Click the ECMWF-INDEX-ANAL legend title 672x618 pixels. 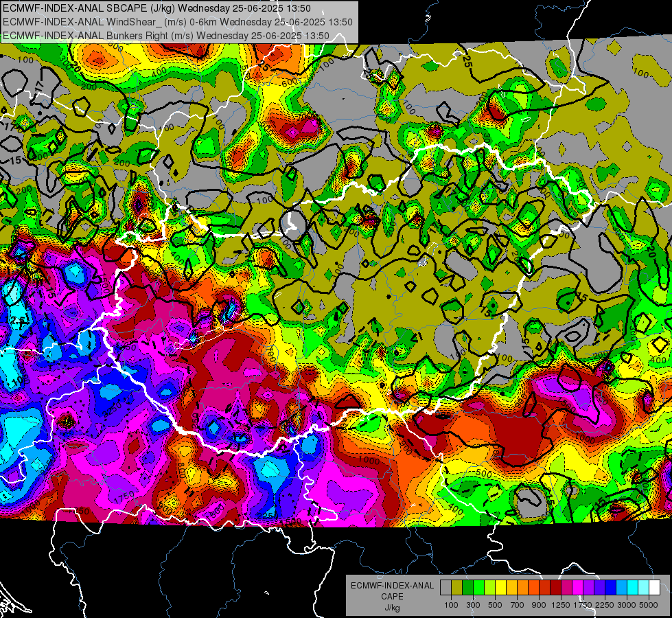pyautogui.click(x=393, y=586)
